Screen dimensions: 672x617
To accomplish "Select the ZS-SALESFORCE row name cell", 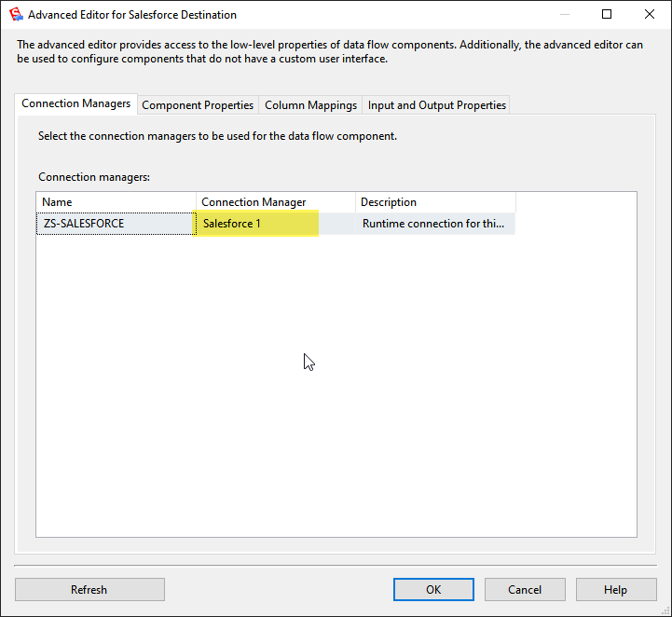I will [x=116, y=224].
